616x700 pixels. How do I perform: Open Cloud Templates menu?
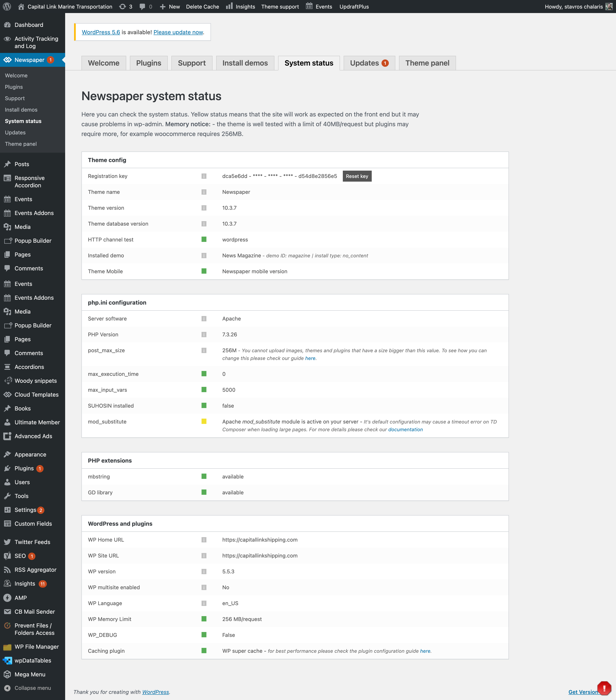[33, 395]
